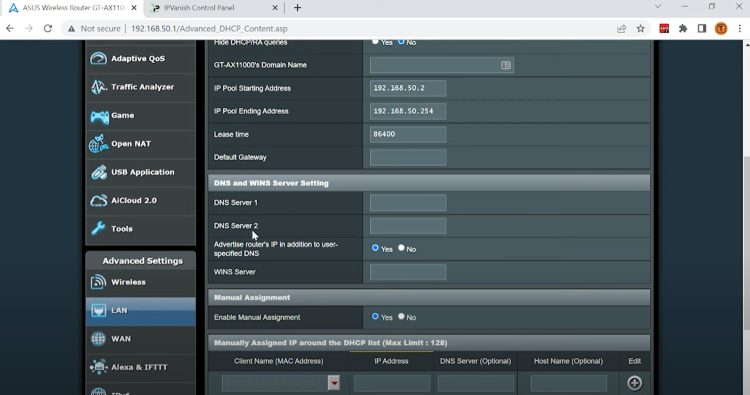Image resolution: width=750 pixels, height=395 pixels.
Task: Set Hide DHCP/RA queries to No
Action: pyautogui.click(x=401, y=42)
